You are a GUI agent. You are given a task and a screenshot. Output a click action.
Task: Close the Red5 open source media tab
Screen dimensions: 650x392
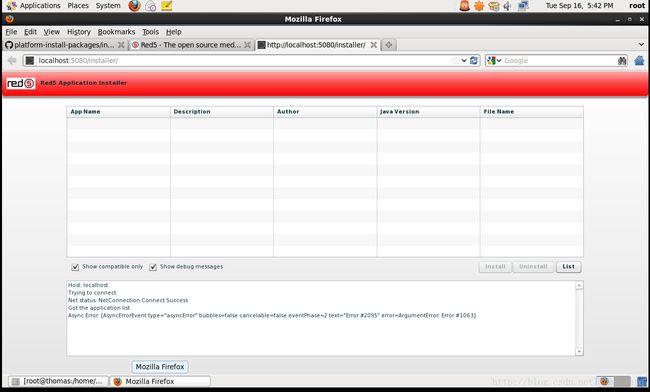pos(247,45)
